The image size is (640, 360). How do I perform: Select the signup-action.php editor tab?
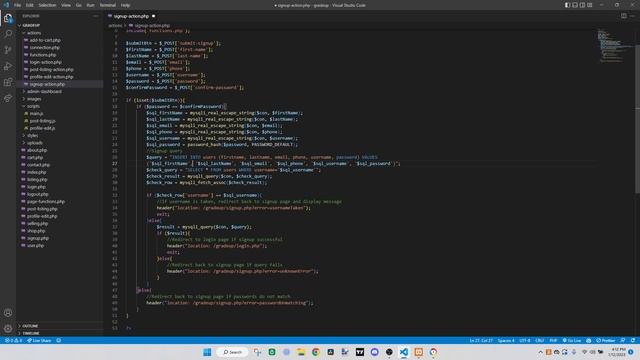click(131, 16)
